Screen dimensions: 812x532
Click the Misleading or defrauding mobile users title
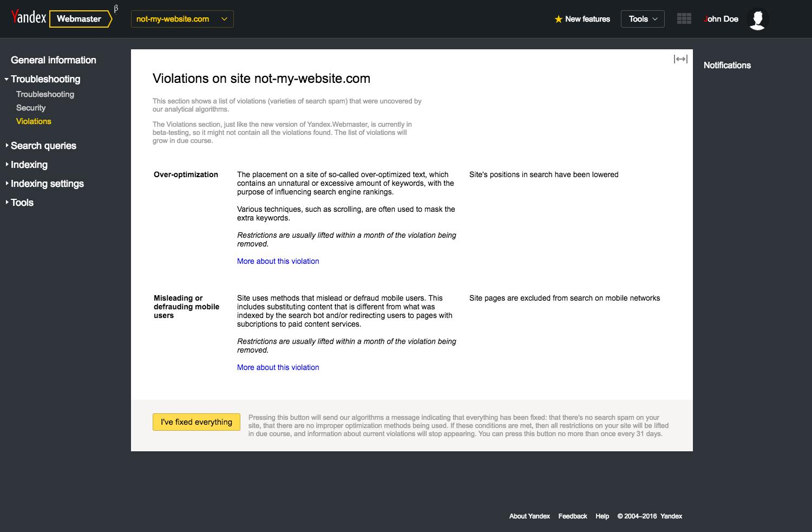coord(186,307)
